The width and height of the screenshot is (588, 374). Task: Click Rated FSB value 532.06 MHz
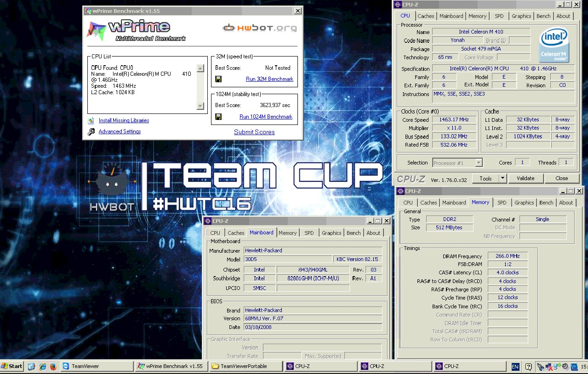click(454, 145)
